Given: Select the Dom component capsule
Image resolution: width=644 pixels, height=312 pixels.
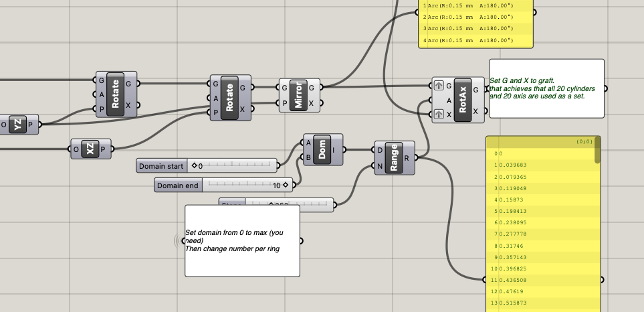Looking at the screenshot, I should pos(322,149).
